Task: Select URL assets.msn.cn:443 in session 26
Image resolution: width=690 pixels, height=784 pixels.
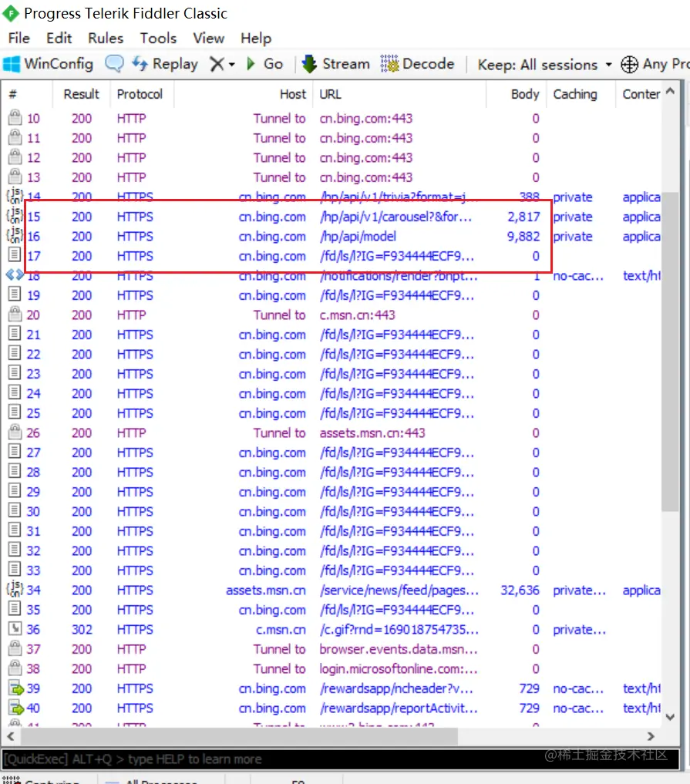Action: (372, 433)
